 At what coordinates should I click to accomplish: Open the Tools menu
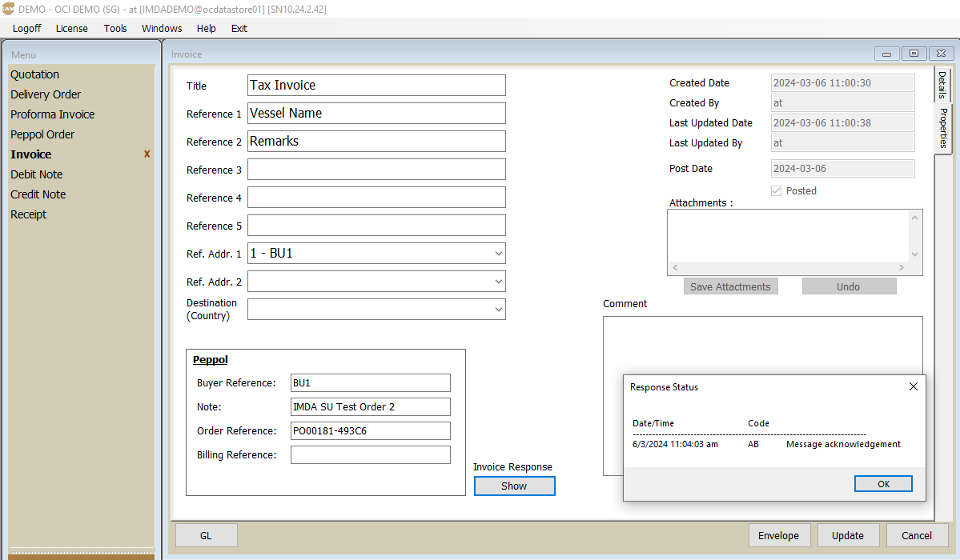pos(115,28)
